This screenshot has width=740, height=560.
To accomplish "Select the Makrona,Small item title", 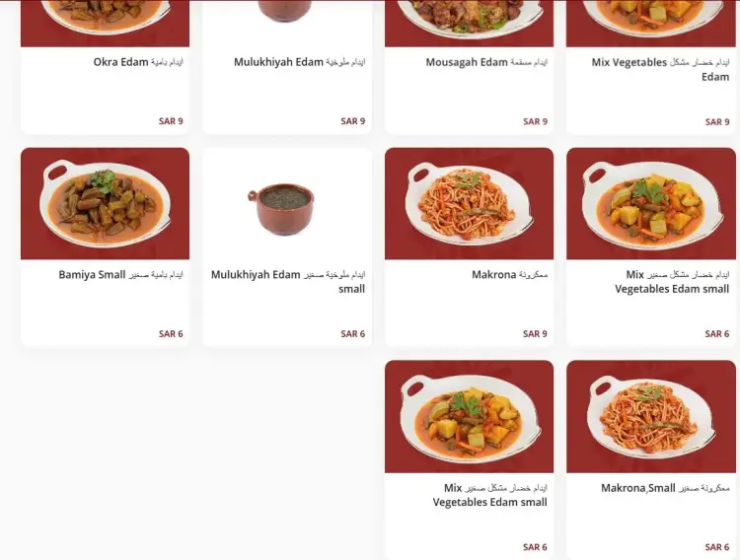I will (665, 488).
